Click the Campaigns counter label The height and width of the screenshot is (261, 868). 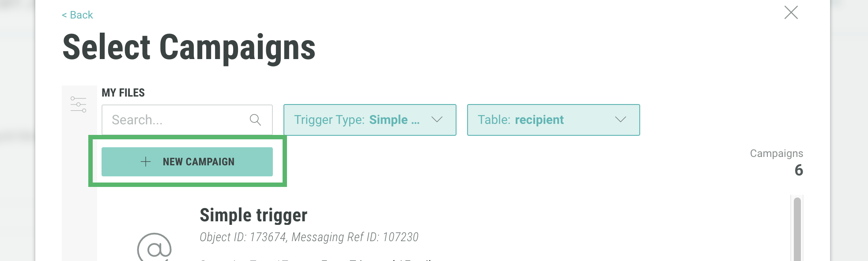(x=776, y=153)
